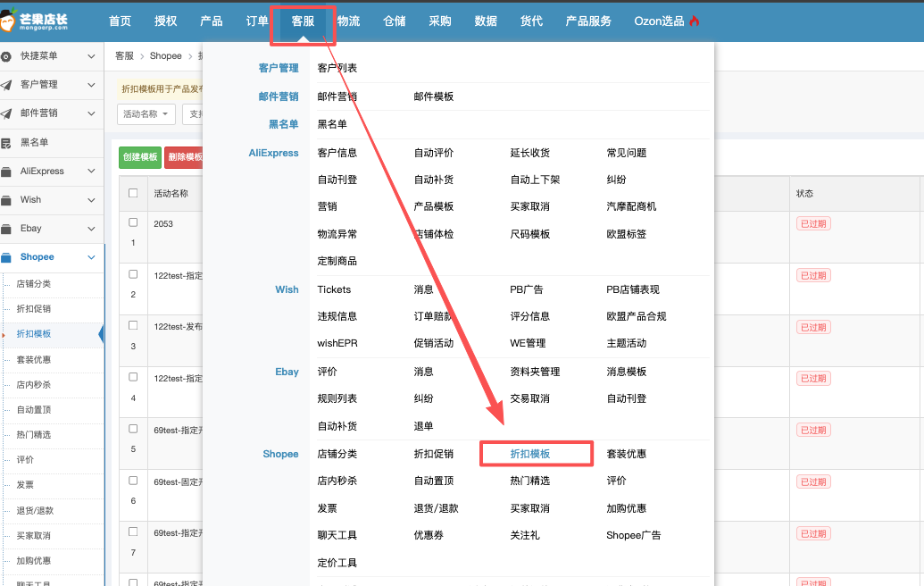This screenshot has width=924, height=586.
Task: Click the store icon next to Ebay
Action: (6, 229)
